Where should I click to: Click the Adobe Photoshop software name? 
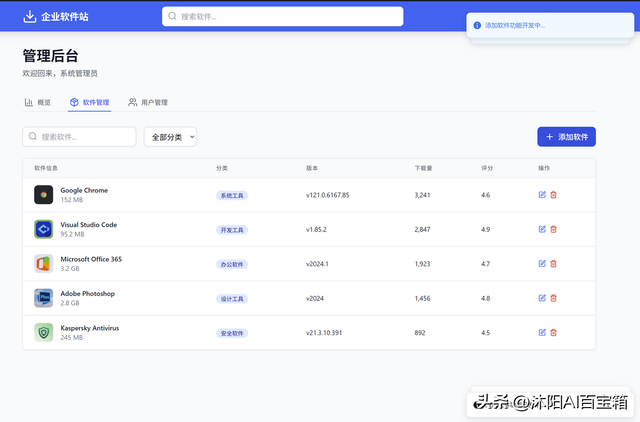[88, 293]
